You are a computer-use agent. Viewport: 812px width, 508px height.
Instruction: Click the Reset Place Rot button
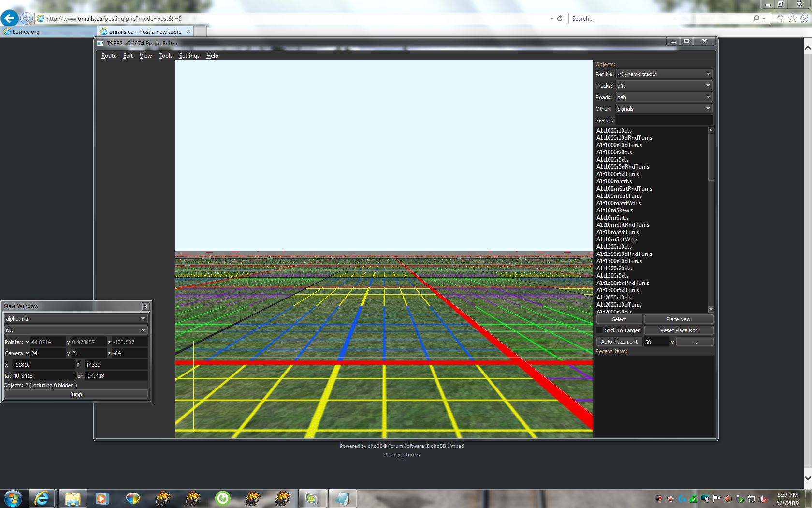679,330
